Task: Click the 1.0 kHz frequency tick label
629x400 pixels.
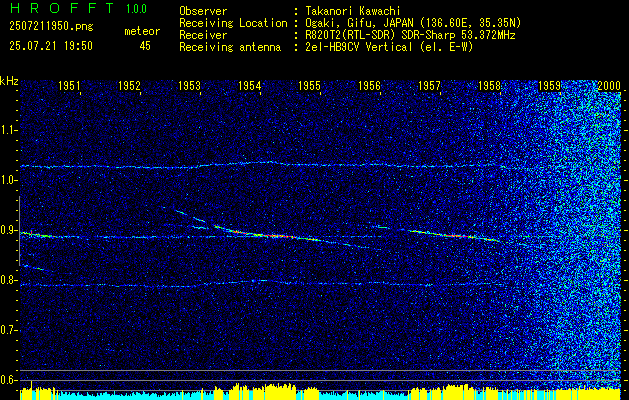Action: [x=7, y=181]
